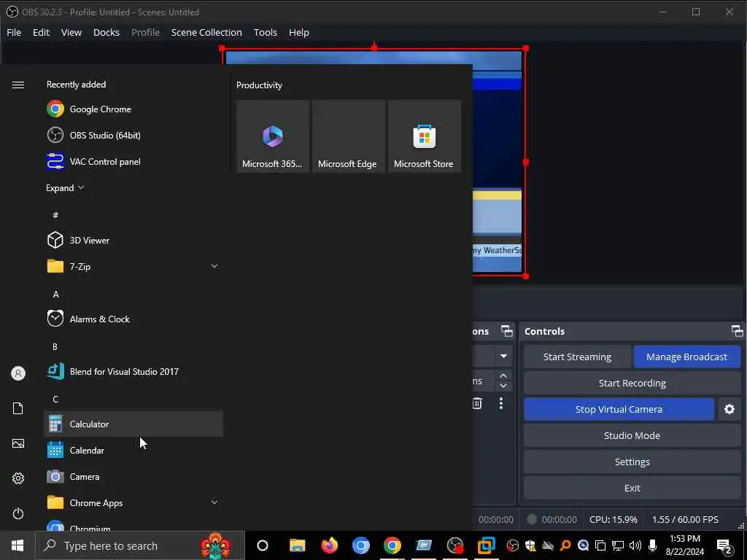Viewport: 747px width, 560px height.
Task: Open Alarms & Clock
Action: (133, 319)
